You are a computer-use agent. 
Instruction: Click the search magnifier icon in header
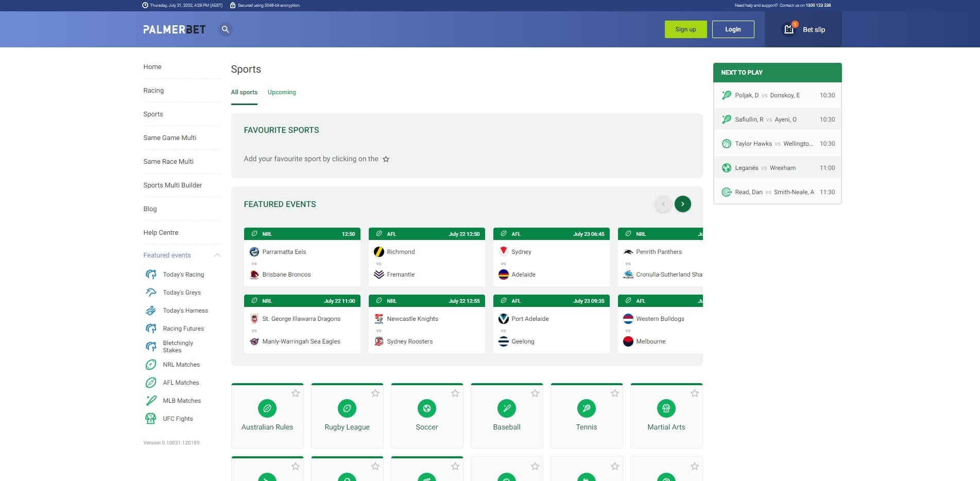pos(225,29)
